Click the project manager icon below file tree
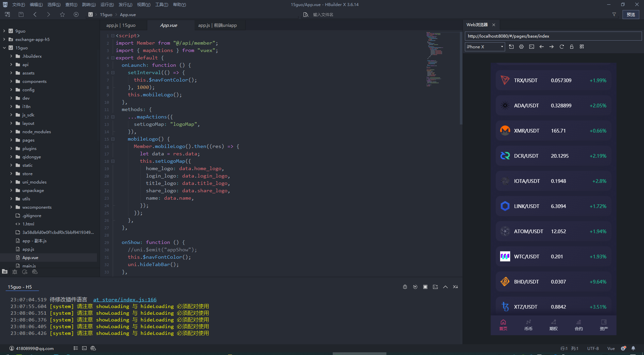This screenshot has width=644, height=355. click(x=5, y=272)
